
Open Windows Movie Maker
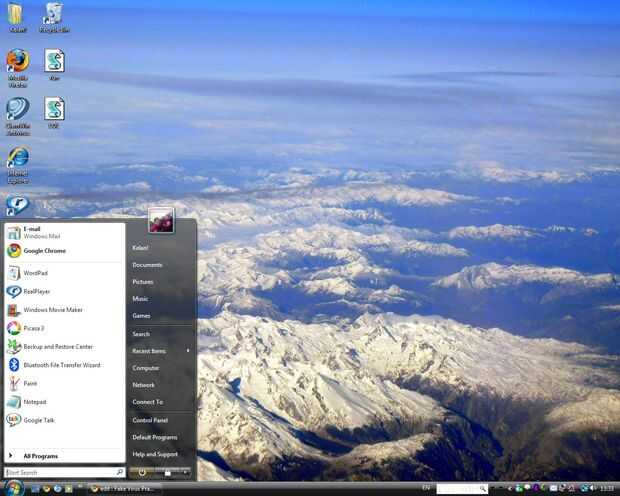pyautogui.click(x=64, y=310)
